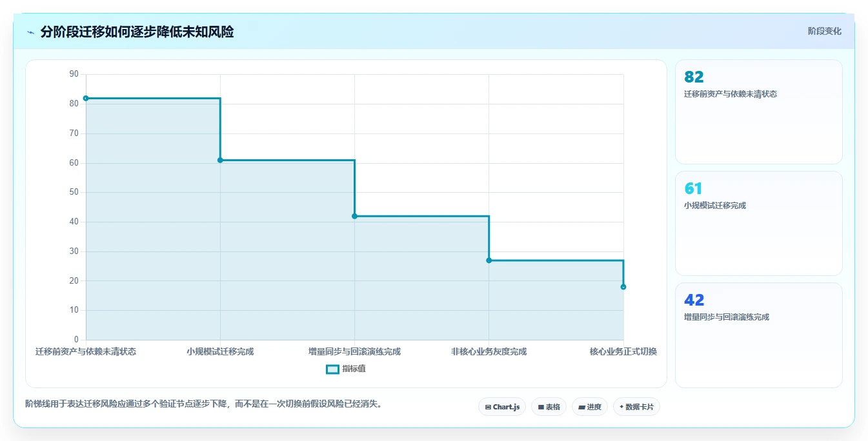Image resolution: width=868 pixels, height=441 pixels.
Task: Click the card caption 小规模试迁移完成
Action: [x=715, y=206]
